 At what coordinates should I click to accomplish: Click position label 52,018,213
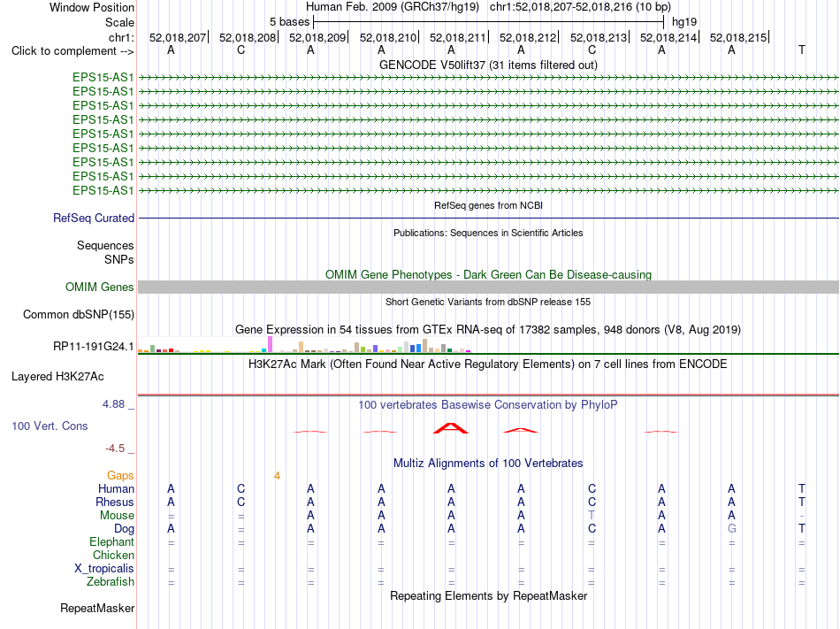point(599,37)
